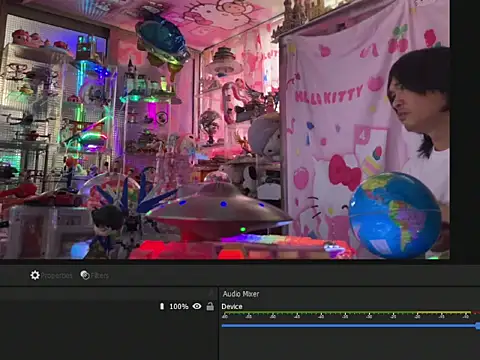Click the video preview canvas
Image resolution: width=480 pixels, height=360 pixels.
tap(225, 129)
